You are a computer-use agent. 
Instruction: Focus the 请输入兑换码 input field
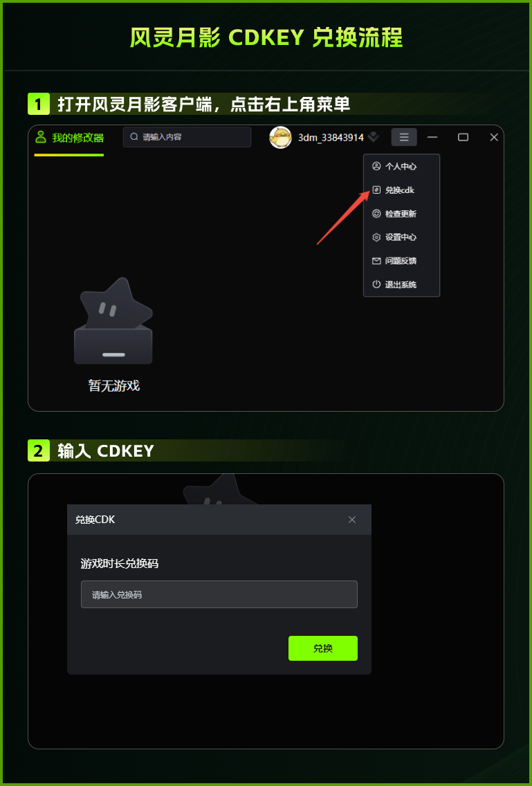(x=219, y=594)
